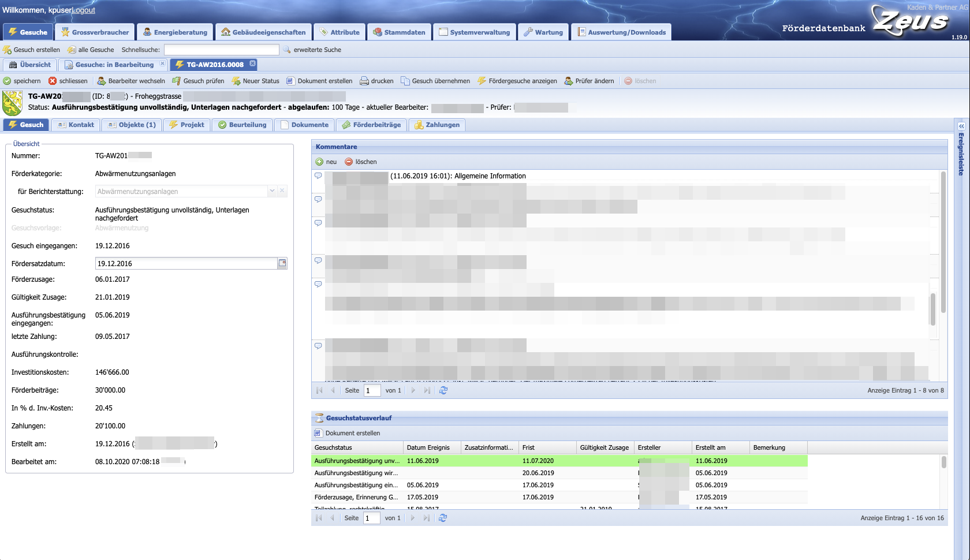Click the drucken print button
Image resolution: width=970 pixels, height=560 pixels.
[x=376, y=81]
